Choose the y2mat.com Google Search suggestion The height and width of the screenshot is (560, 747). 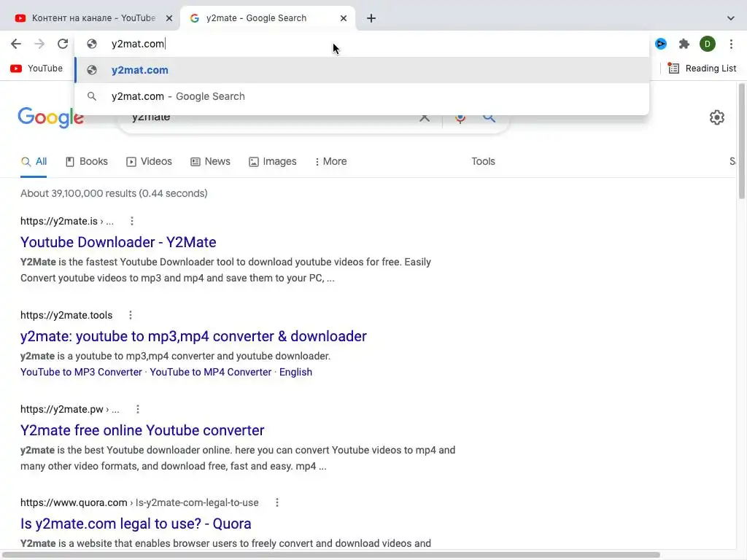(x=362, y=96)
